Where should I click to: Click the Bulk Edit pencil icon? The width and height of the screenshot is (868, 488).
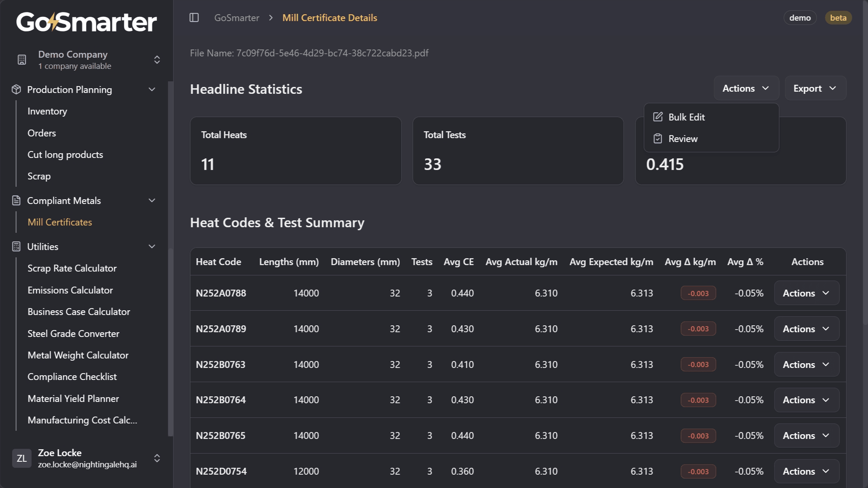658,117
